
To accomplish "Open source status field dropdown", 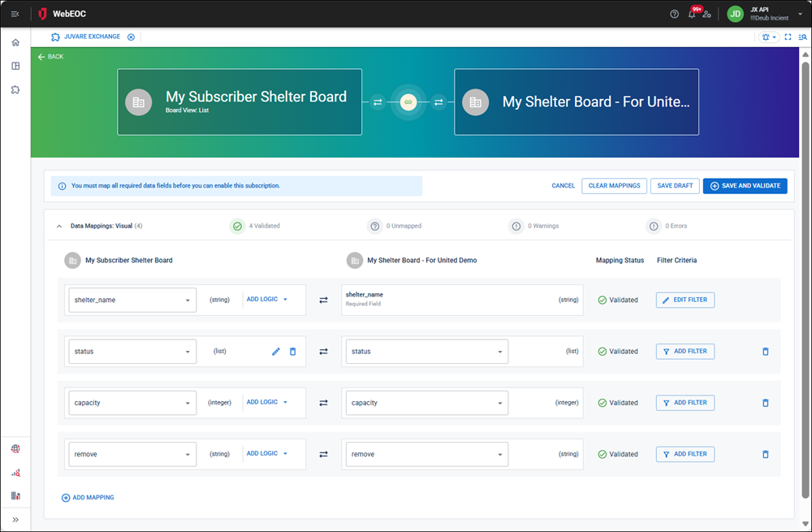I will [x=132, y=351].
